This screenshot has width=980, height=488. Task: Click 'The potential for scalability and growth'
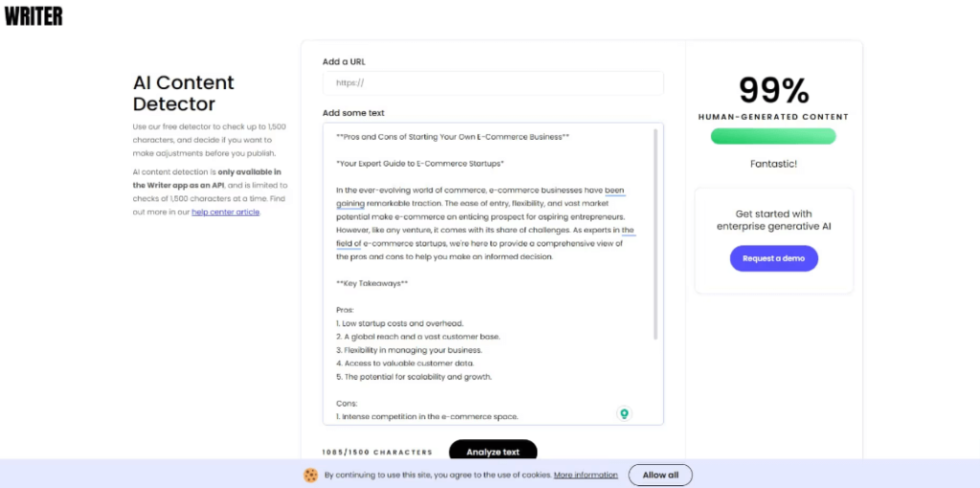click(414, 377)
